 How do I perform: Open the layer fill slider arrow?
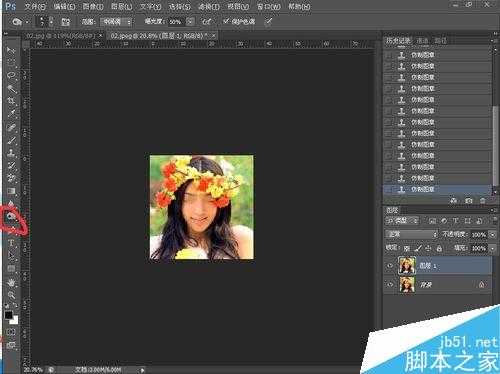pos(493,248)
